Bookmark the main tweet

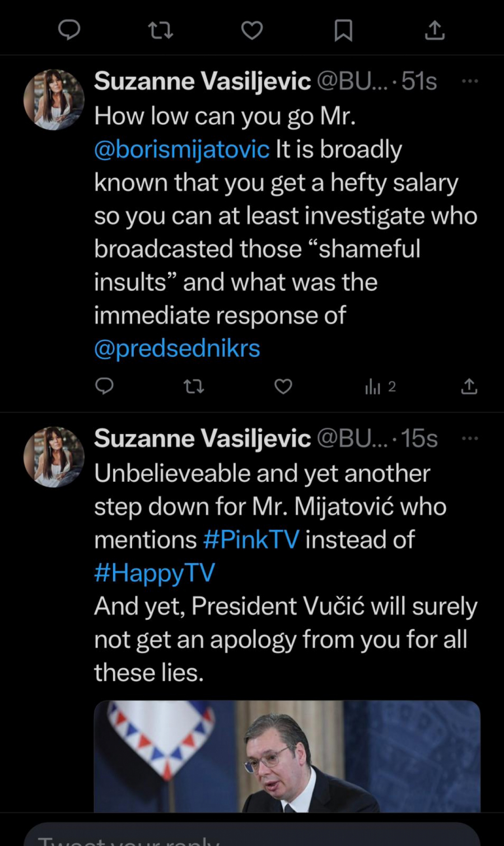pyautogui.click(x=343, y=30)
